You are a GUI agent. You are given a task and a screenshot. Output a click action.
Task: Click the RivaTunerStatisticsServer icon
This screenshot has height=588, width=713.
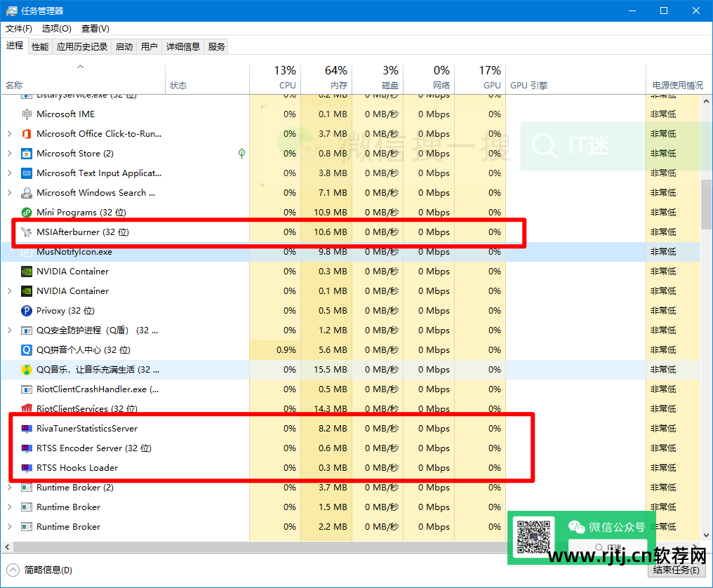tap(27, 429)
